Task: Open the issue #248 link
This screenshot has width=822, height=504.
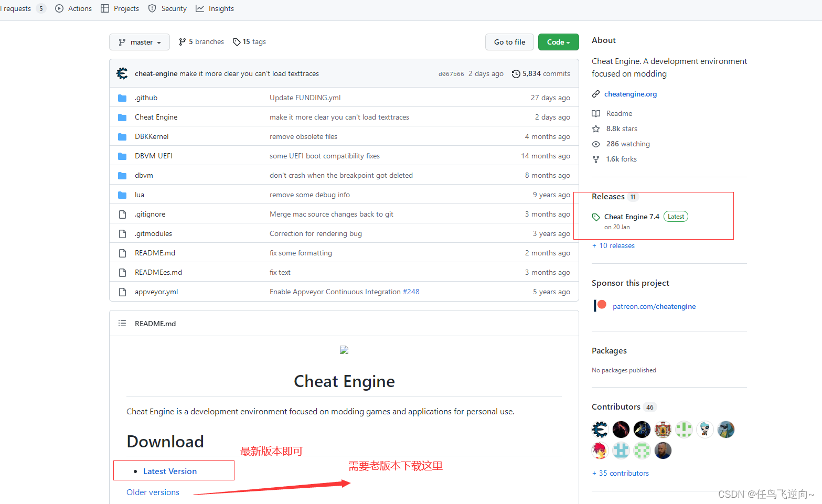Action: (411, 292)
